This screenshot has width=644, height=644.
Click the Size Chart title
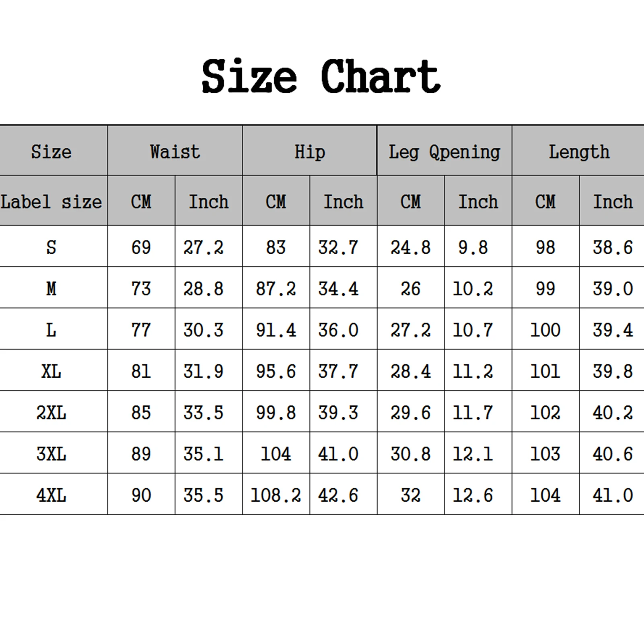[321, 76]
